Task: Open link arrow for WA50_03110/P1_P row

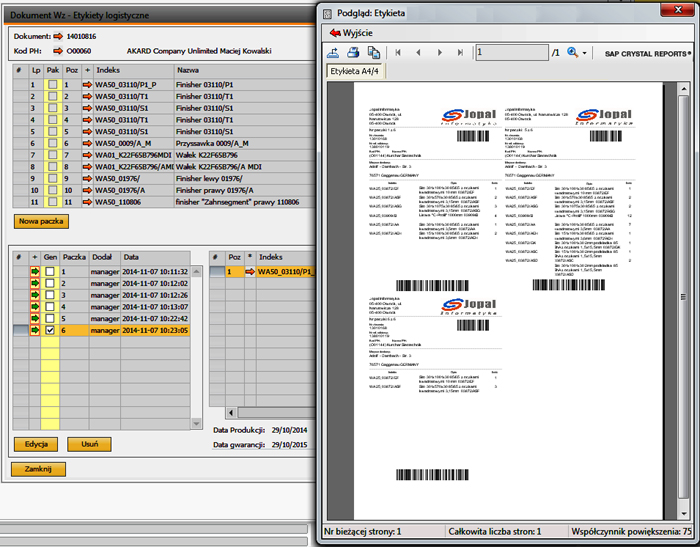Action: pyautogui.click(x=87, y=84)
